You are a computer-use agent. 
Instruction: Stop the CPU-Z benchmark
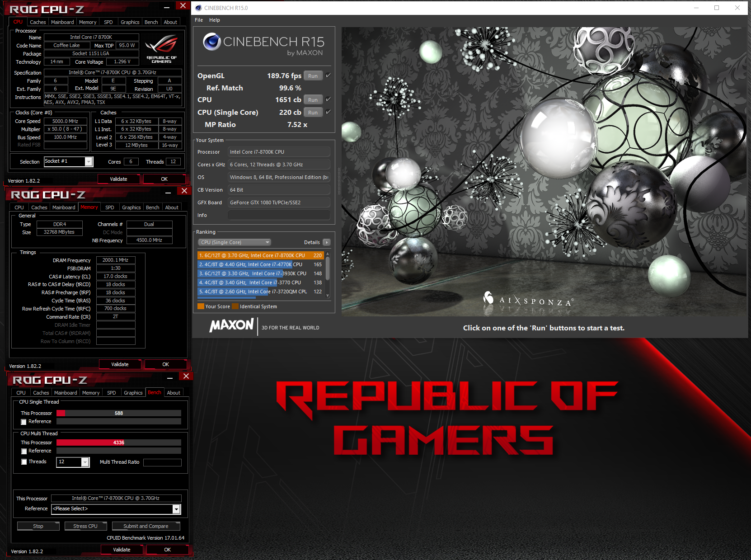point(38,526)
